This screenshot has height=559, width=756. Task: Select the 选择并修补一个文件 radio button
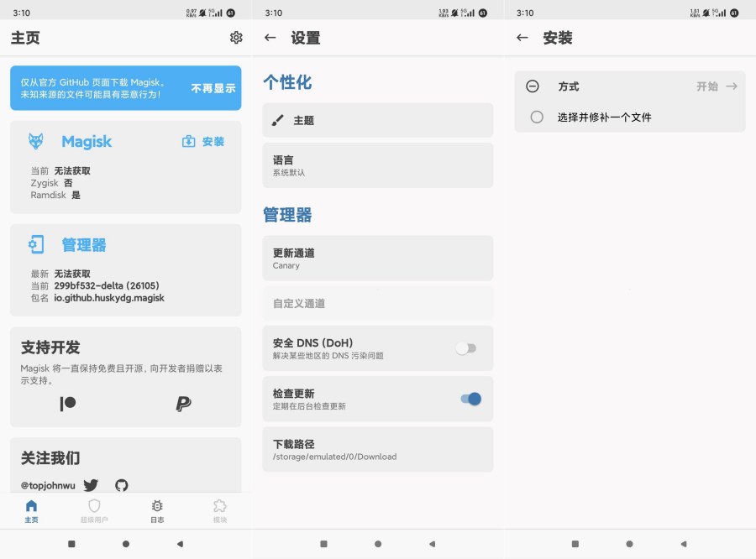(x=537, y=118)
